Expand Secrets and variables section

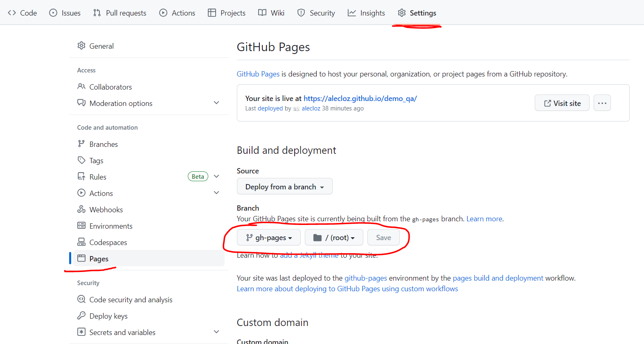tap(216, 332)
